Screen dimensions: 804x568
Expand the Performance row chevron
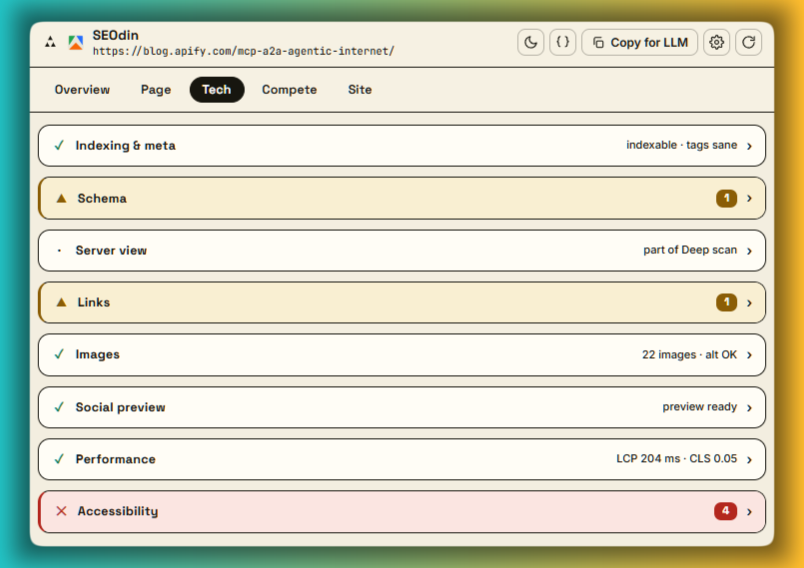click(x=749, y=459)
